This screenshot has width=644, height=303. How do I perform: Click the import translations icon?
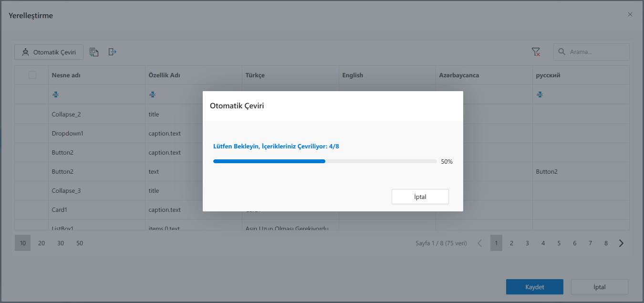pyautogui.click(x=94, y=52)
